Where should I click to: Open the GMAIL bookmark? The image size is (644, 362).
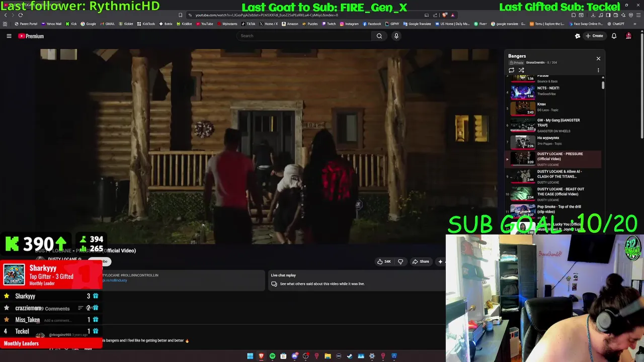107,24
